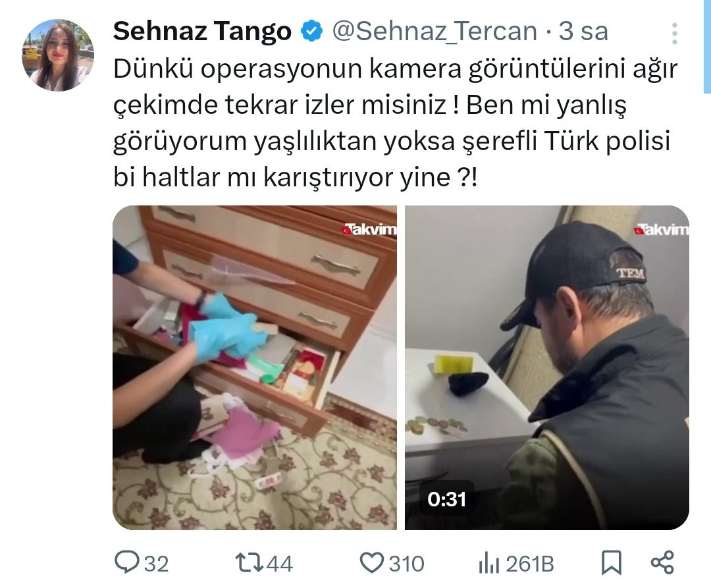Screen dimensions: 711x588
Task: Open the @Sehnaz_Tercan handle link
Action: [x=435, y=32]
